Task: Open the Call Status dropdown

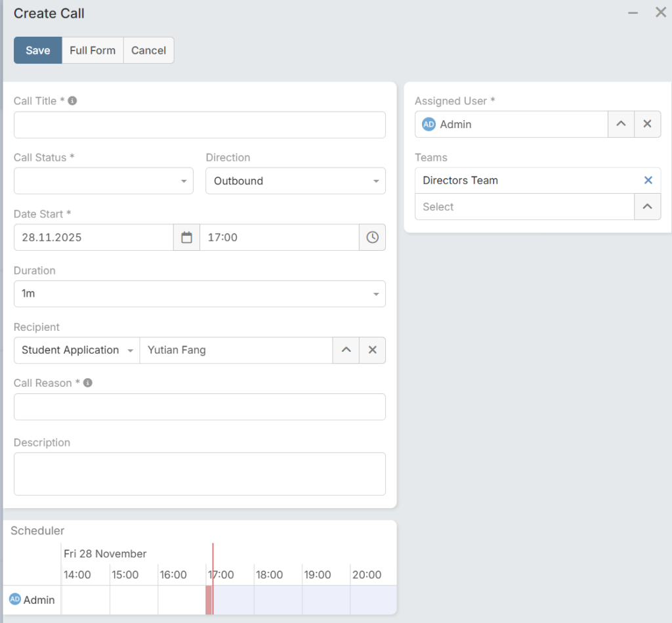Action: [x=104, y=181]
